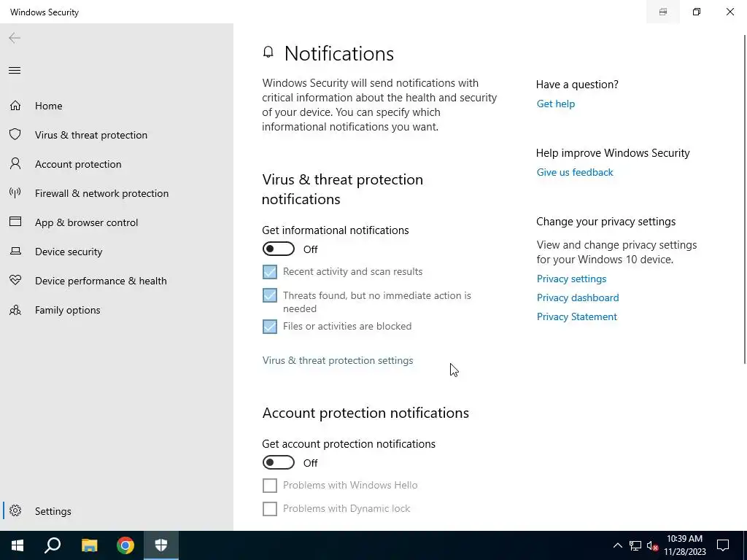Click the Settings gear icon

tap(15, 510)
